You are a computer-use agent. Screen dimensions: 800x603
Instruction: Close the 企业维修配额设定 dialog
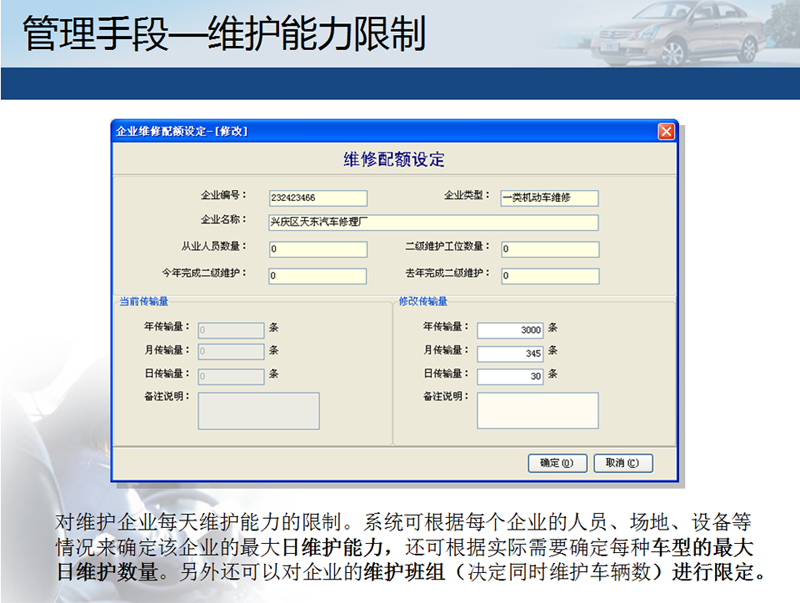point(665,132)
